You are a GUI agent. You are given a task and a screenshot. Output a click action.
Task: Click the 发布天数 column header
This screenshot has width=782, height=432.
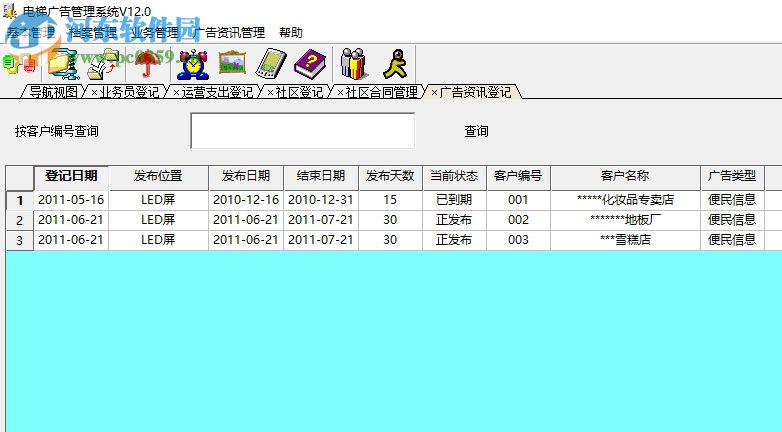(390, 176)
